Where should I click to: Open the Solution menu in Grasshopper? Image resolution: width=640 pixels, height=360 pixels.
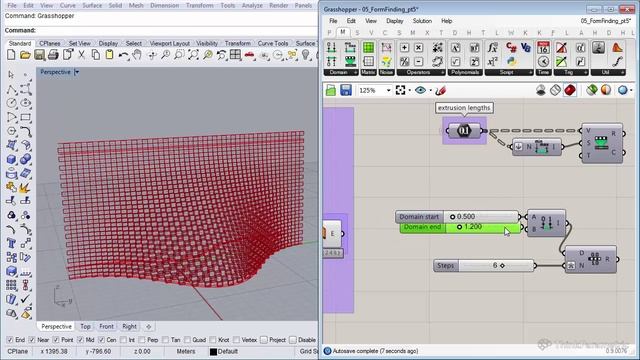422,21
